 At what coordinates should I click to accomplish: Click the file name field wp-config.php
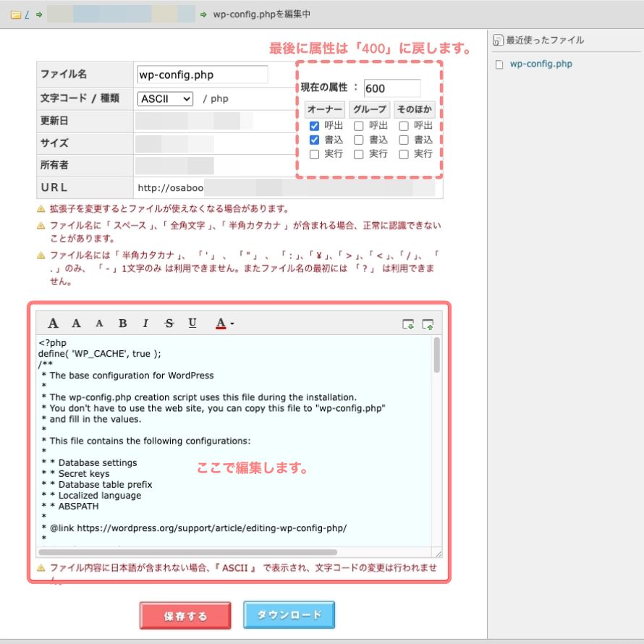click(203, 75)
